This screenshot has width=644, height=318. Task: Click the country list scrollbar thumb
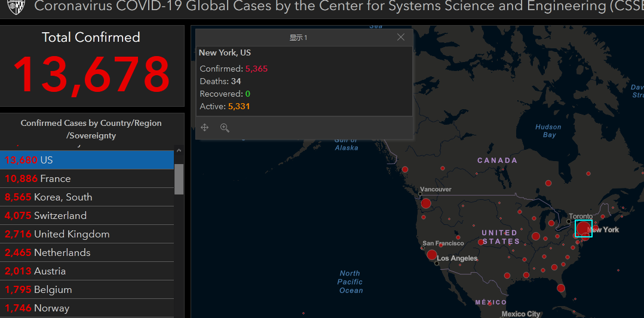click(179, 179)
